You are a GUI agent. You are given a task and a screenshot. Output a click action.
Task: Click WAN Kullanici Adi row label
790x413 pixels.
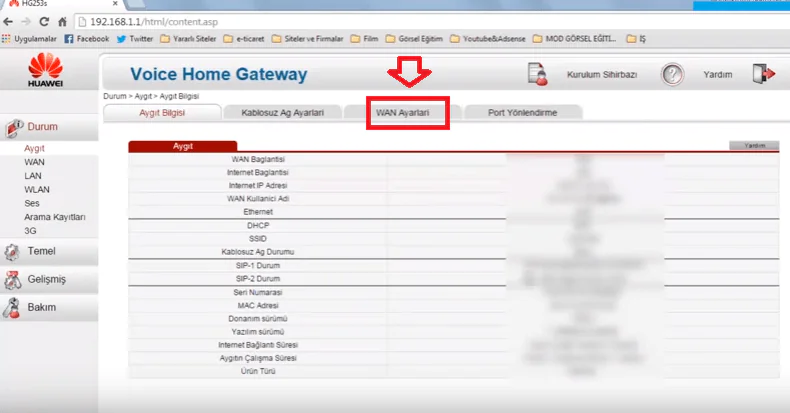point(258,198)
